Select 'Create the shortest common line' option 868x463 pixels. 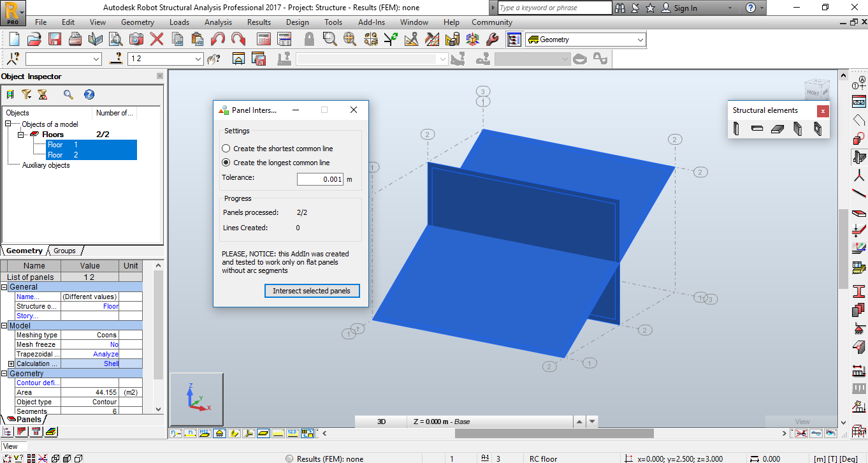tap(226, 147)
